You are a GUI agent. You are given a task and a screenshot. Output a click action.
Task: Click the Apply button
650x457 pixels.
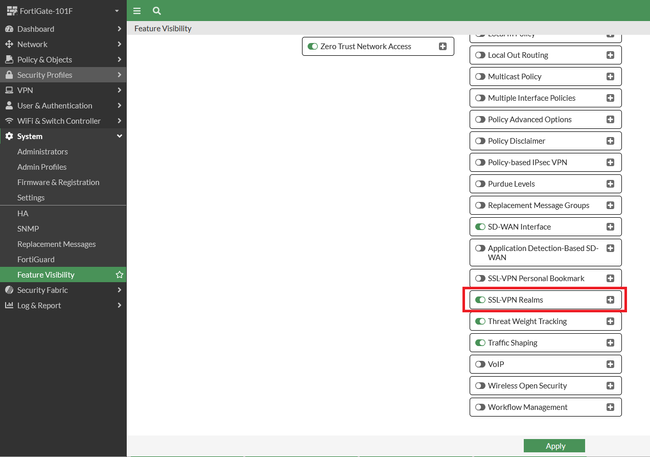click(x=554, y=446)
